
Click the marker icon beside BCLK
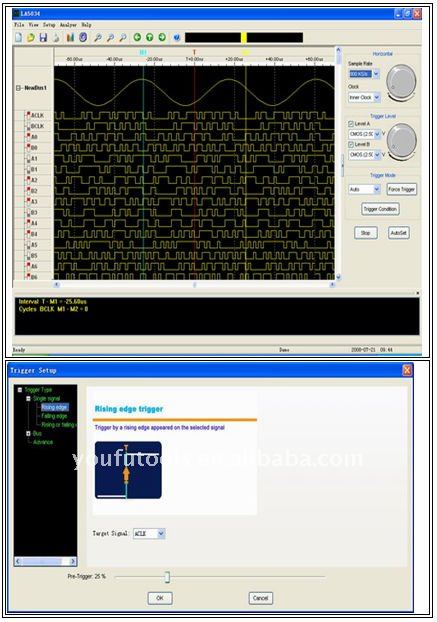(x=28, y=126)
